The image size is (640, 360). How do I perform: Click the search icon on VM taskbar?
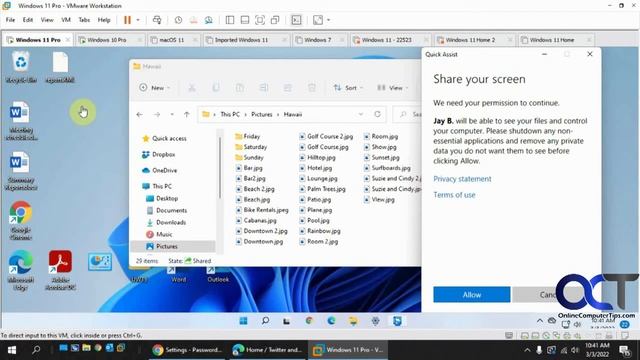265,321
